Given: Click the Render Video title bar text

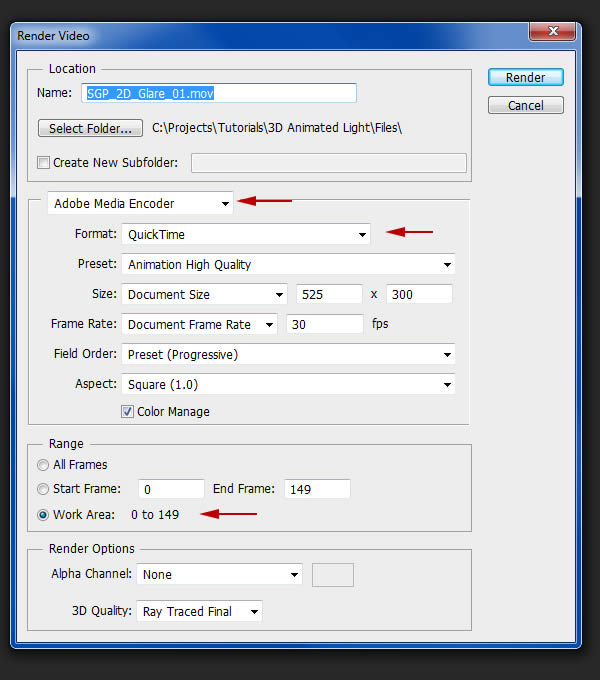Looking at the screenshot, I should 53,36.
